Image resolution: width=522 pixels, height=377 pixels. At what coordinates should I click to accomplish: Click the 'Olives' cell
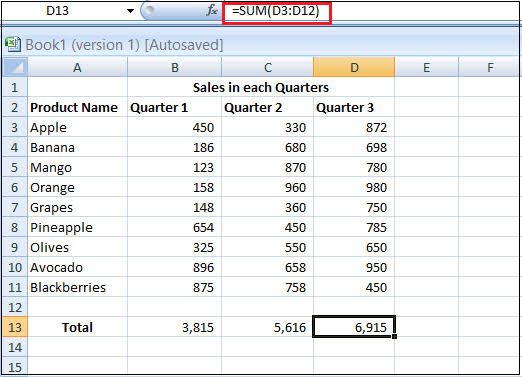pyautogui.click(x=77, y=247)
